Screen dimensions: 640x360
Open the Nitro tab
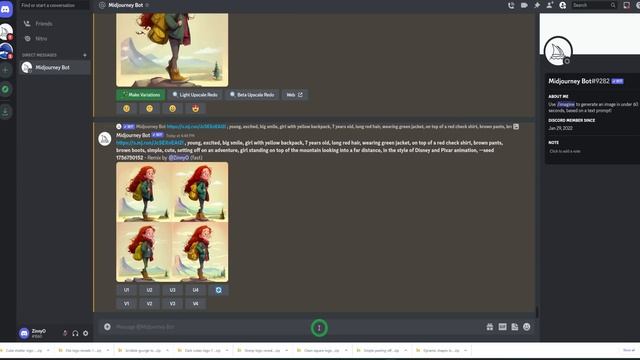55,38
